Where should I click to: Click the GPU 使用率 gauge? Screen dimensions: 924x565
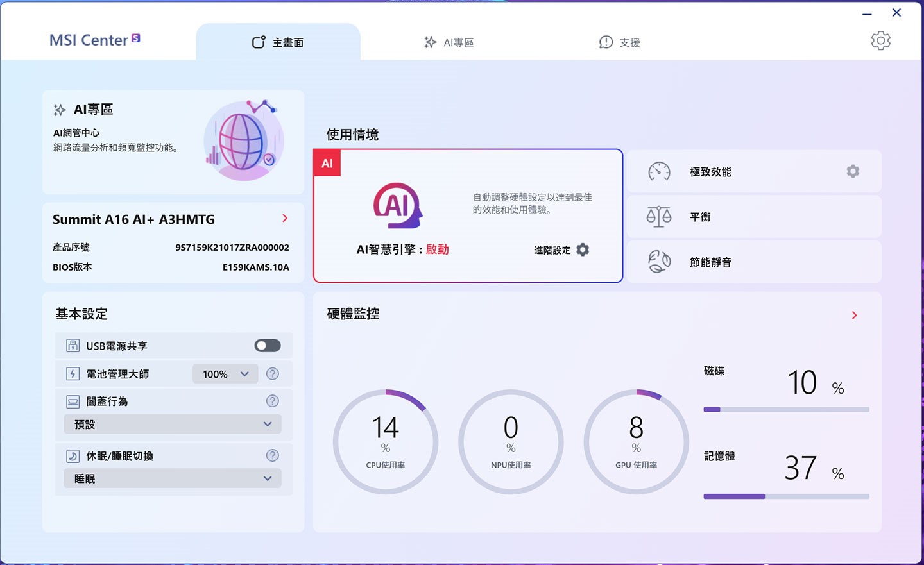tap(636, 442)
